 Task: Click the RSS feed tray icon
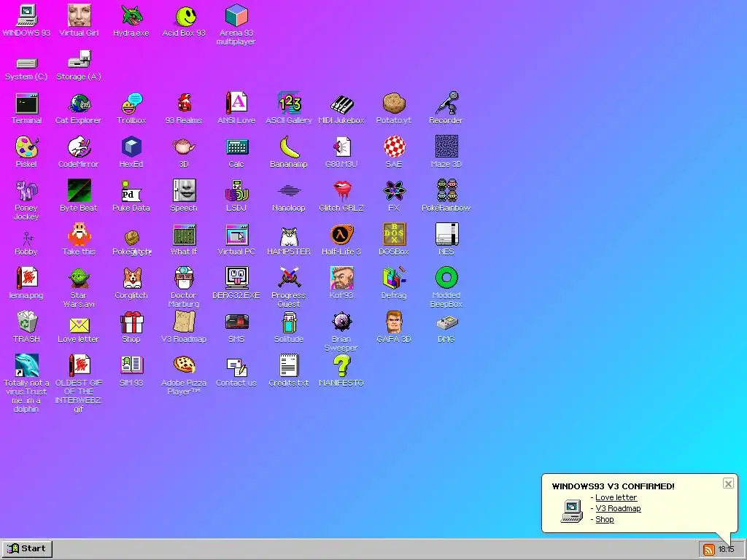click(708, 550)
